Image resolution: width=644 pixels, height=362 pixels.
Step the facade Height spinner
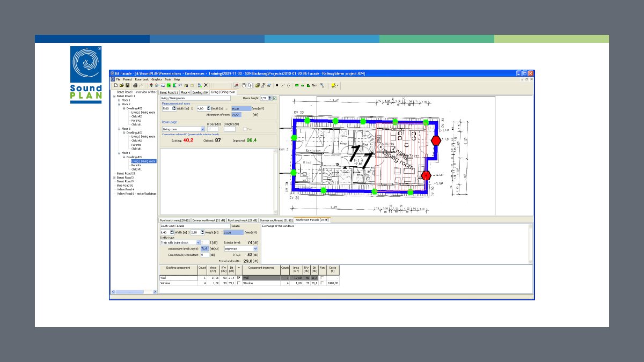pos(202,232)
